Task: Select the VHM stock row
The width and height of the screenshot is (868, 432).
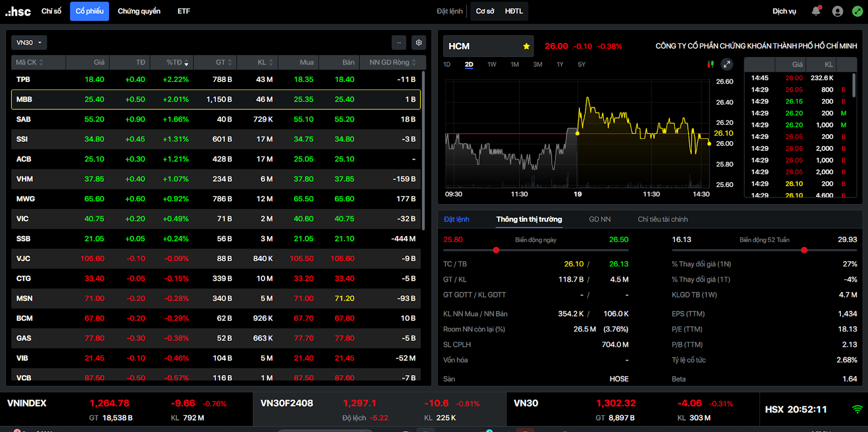Action: [x=216, y=179]
